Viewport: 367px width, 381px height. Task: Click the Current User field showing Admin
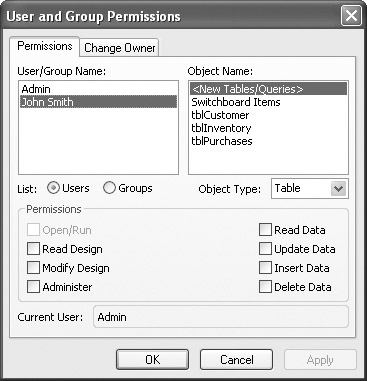(221, 317)
